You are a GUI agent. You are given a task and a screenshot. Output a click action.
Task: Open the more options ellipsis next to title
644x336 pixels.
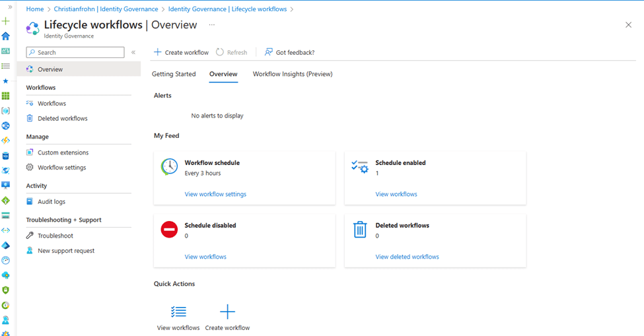[x=212, y=25]
